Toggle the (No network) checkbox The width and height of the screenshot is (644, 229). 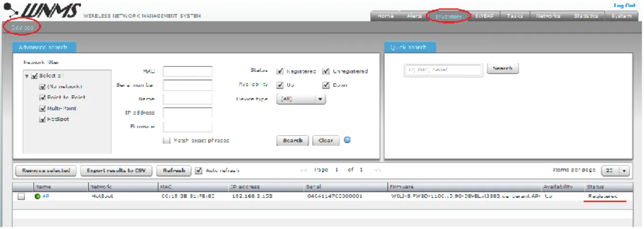click(43, 86)
